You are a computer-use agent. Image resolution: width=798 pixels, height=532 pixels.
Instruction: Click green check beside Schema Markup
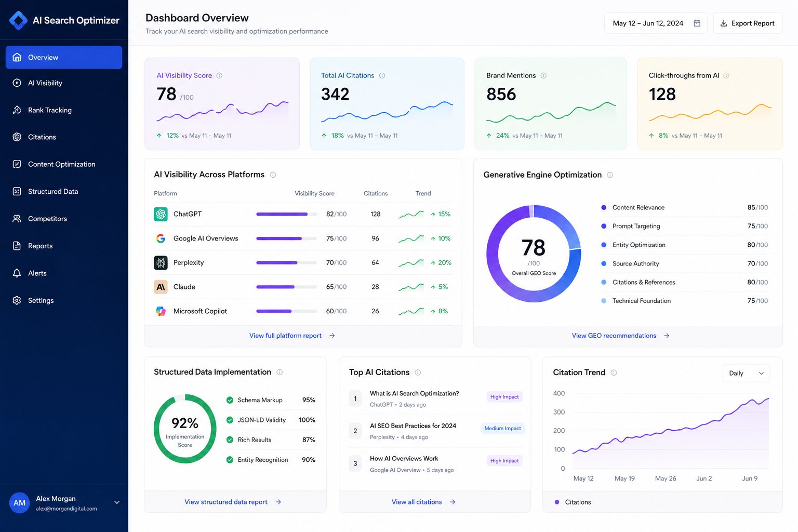coord(230,400)
